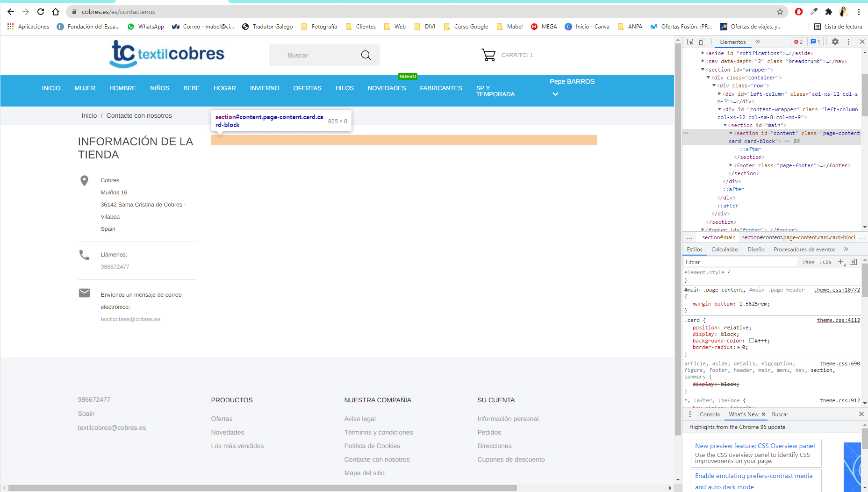
Task: Toggle computed styles sidebar icon
Action: tap(853, 262)
